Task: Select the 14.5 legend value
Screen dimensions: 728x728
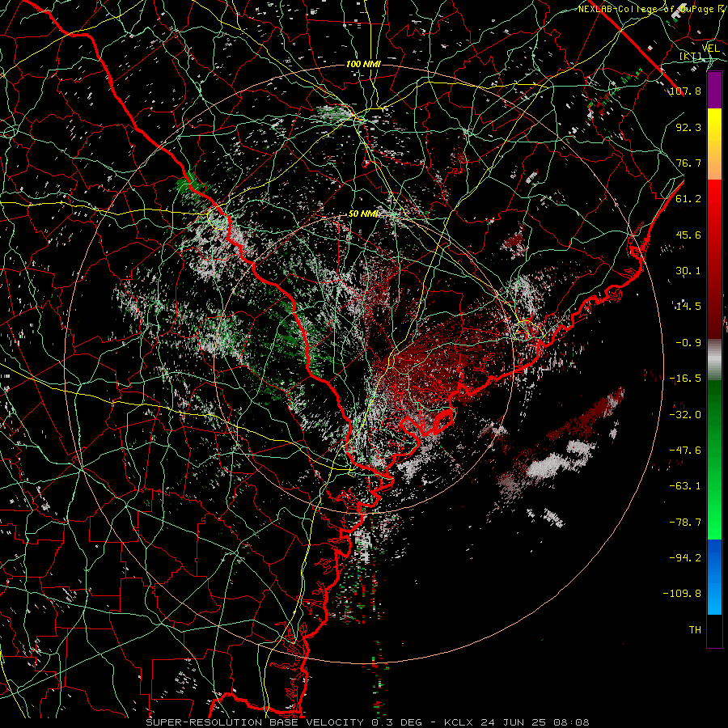Action: [x=688, y=307]
